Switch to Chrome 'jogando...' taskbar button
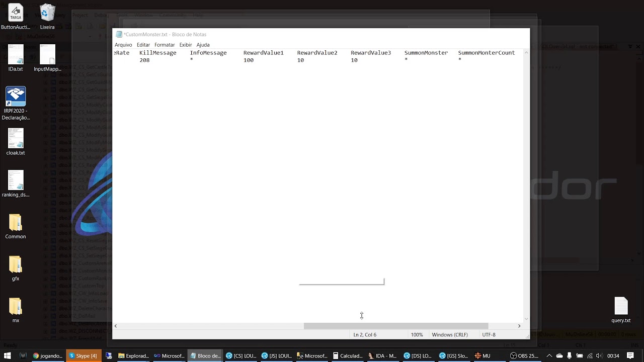644x362 pixels. tap(48, 355)
